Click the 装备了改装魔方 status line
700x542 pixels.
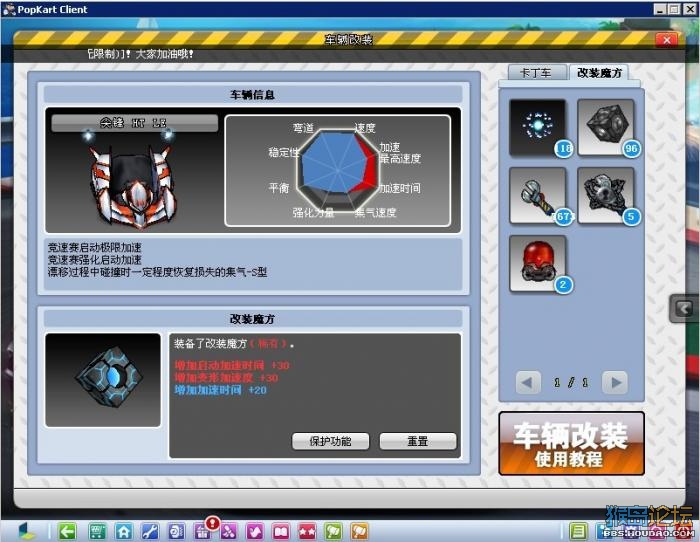pos(234,344)
